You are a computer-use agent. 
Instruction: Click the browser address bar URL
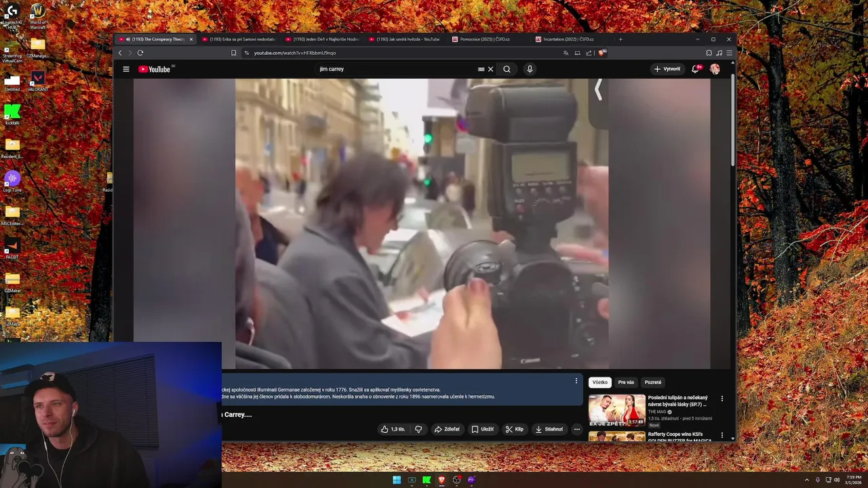point(295,53)
